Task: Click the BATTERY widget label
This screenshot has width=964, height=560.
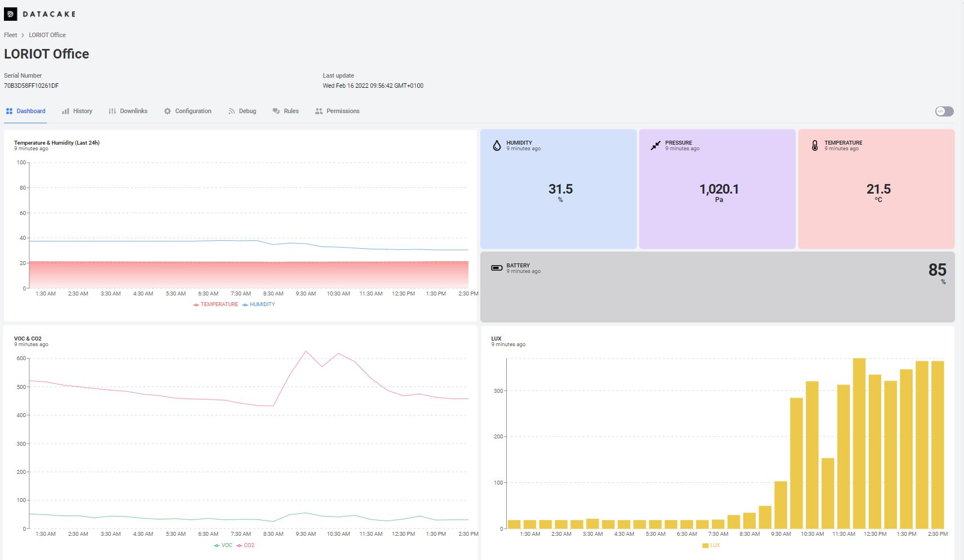Action: tap(518, 266)
